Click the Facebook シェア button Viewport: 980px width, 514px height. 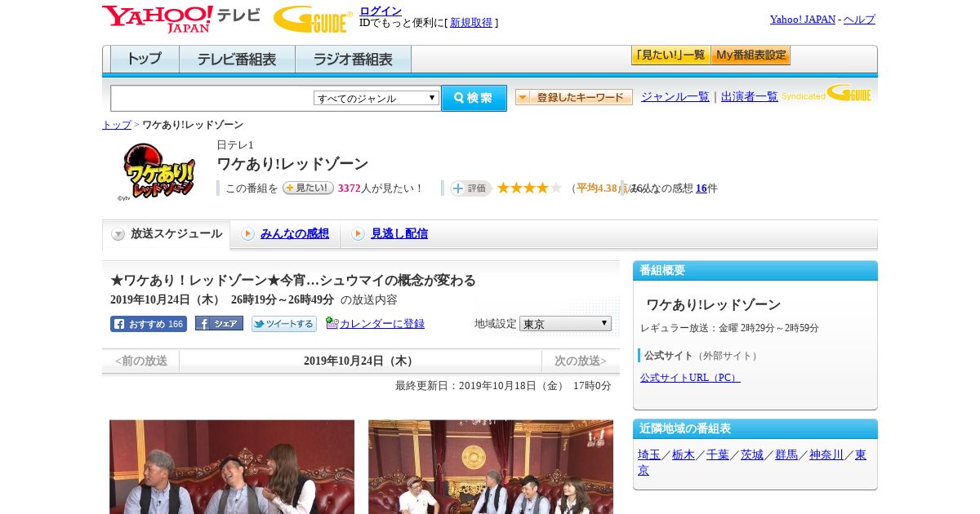tap(219, 323)
